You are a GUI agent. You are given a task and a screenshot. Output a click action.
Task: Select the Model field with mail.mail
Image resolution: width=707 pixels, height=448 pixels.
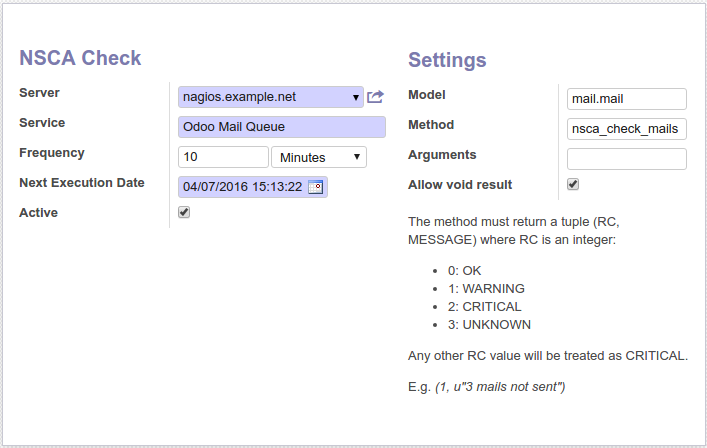(x=626, y=99)
